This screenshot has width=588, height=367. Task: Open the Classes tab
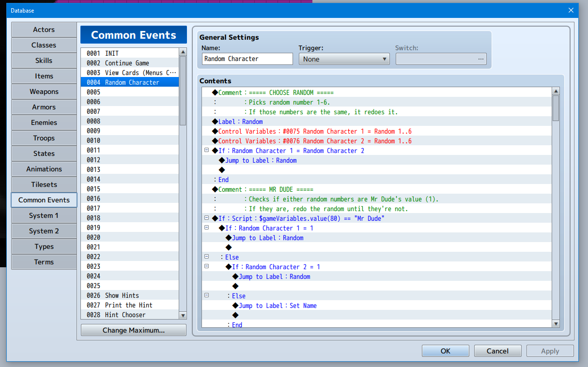(x=44, y=45)
